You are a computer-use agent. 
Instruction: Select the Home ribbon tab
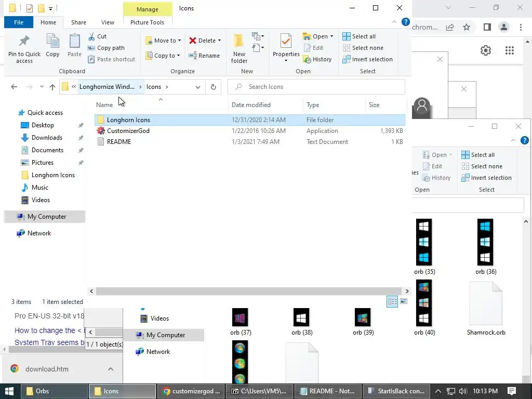coord(48,22)
